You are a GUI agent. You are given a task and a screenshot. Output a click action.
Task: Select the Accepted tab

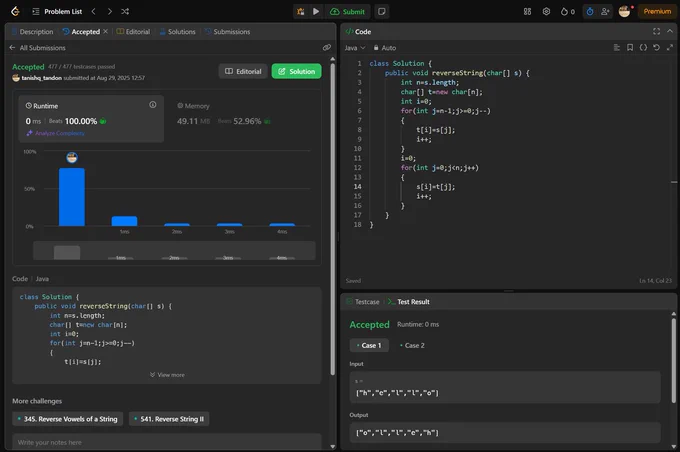tap(82, 32)
